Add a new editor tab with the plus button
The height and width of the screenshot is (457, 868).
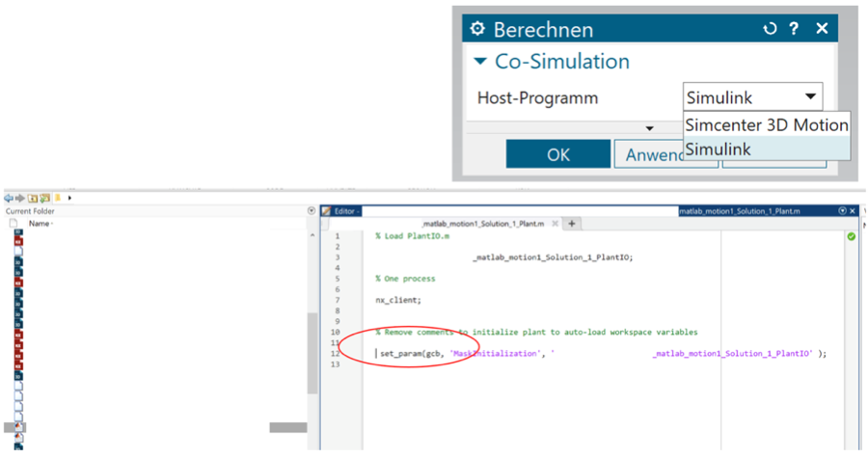pyautogui.click(x=572, y=224)
